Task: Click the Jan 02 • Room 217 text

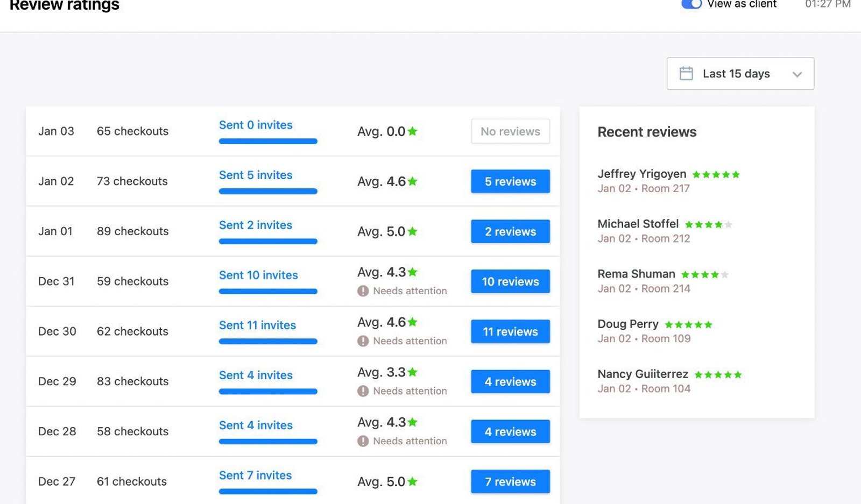Action: click(x=644, y=189)
